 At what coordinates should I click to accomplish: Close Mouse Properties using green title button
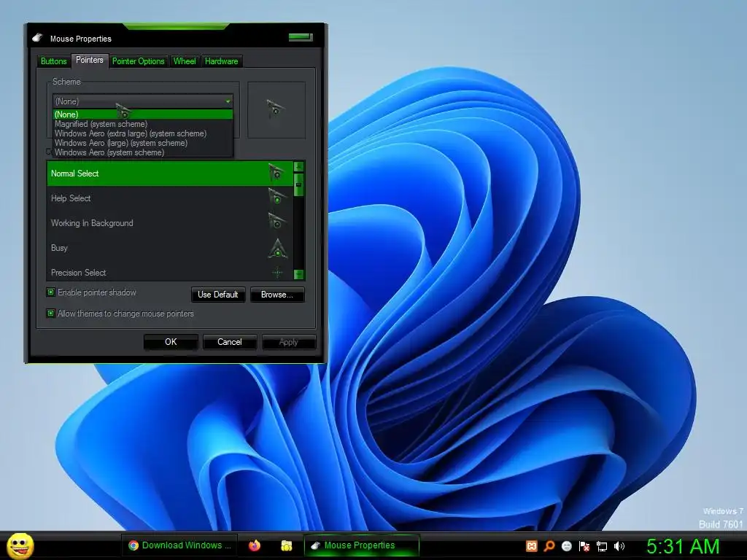[301, 36]
